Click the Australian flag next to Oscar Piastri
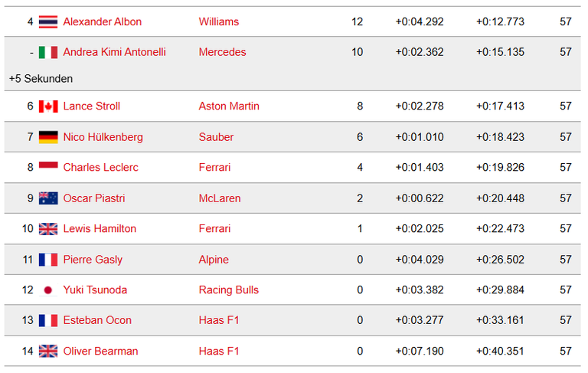This screenshot has width=588, height=373. (x=48, y=198)
